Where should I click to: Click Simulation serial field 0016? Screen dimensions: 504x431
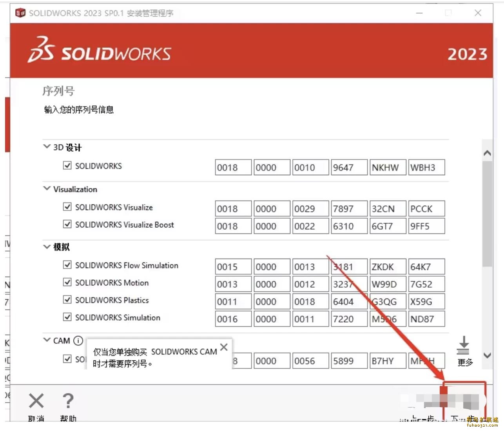point(233,319)
